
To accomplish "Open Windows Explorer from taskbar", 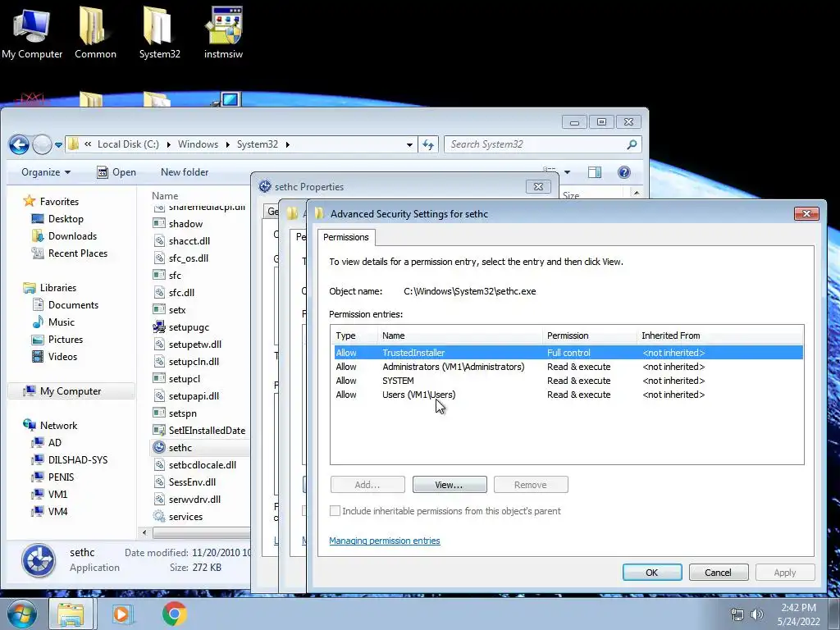I will pos(71,614).
